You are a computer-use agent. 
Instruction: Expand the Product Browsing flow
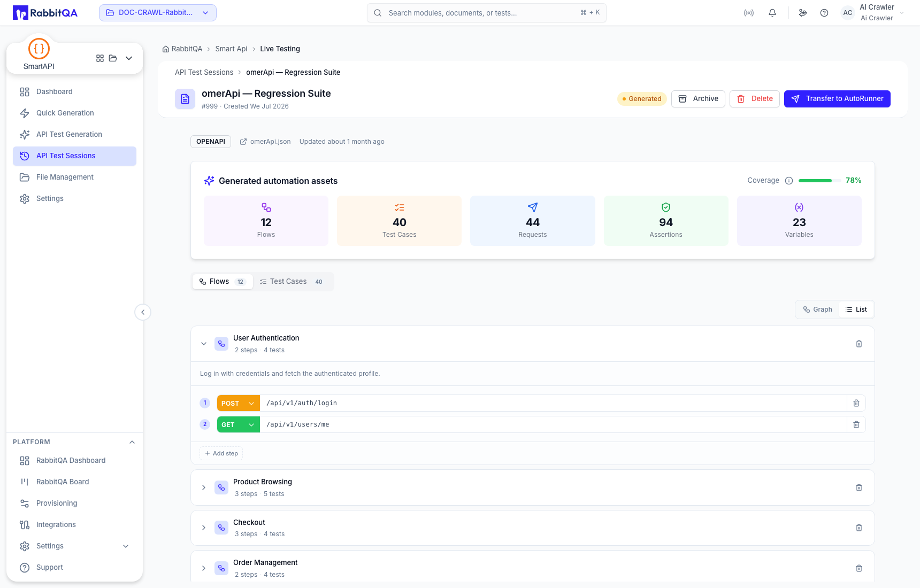coord(204,488)
